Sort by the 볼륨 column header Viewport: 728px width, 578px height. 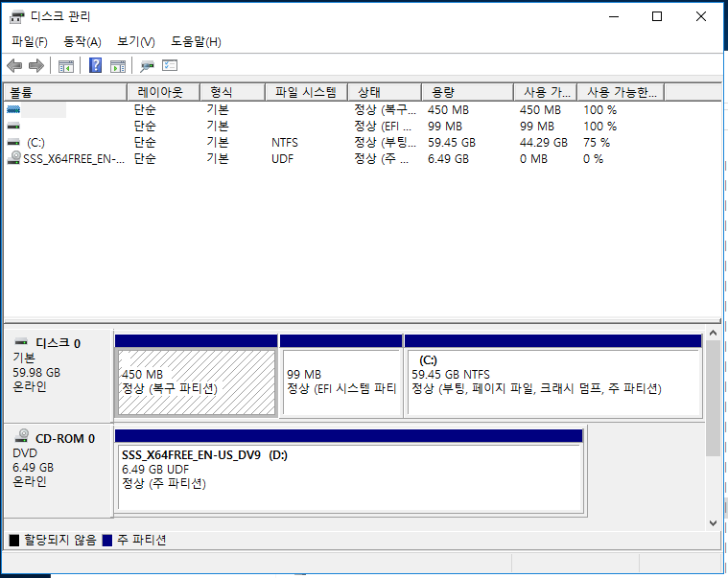[65, 92]
